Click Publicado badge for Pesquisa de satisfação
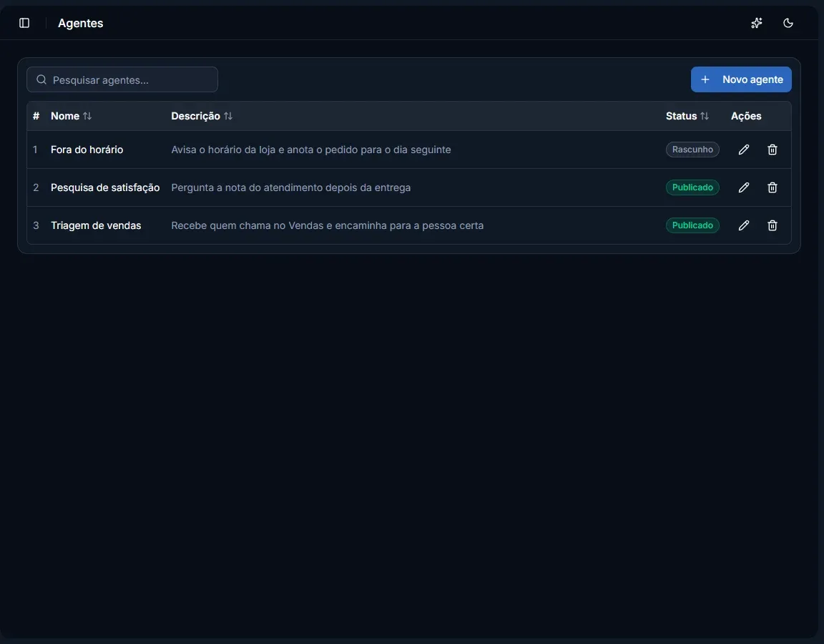 pyautogui.click(x=692, y=187)
